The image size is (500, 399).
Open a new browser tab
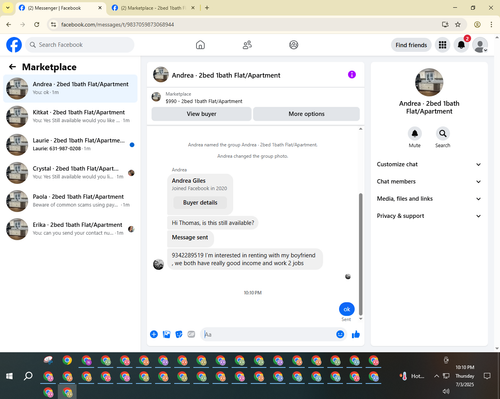pos(207,8)
